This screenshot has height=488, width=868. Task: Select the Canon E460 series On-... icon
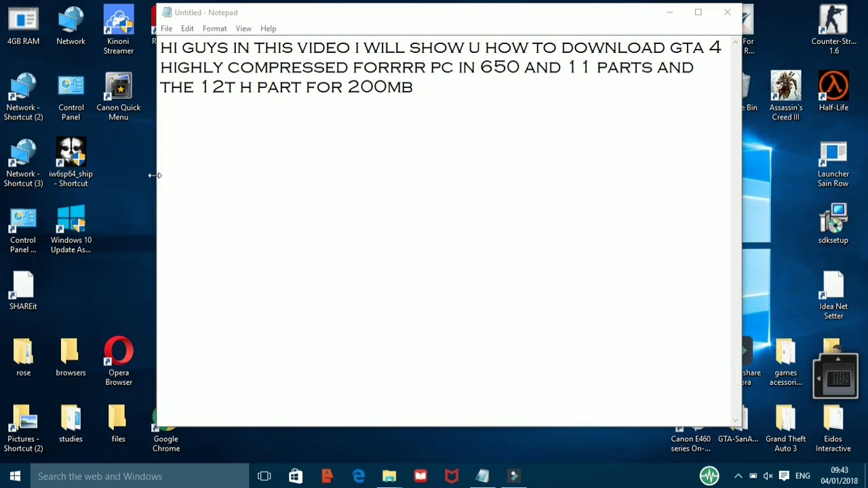[x=691, y=434]
